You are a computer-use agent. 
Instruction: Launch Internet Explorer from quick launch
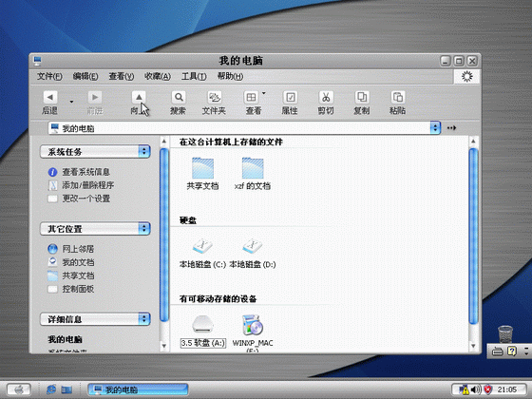pyautogui.click(x=51, y=389)
